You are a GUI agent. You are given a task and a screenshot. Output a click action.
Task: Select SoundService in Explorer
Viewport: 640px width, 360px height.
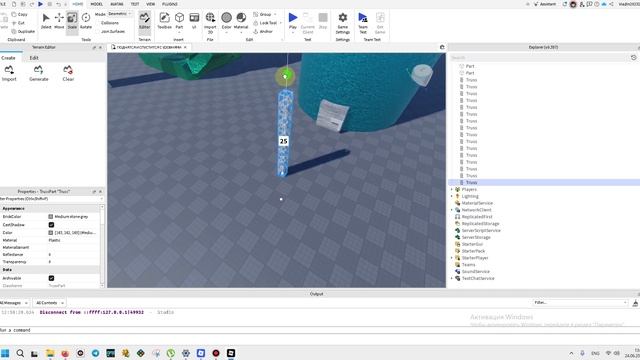(x=476, y=271)
